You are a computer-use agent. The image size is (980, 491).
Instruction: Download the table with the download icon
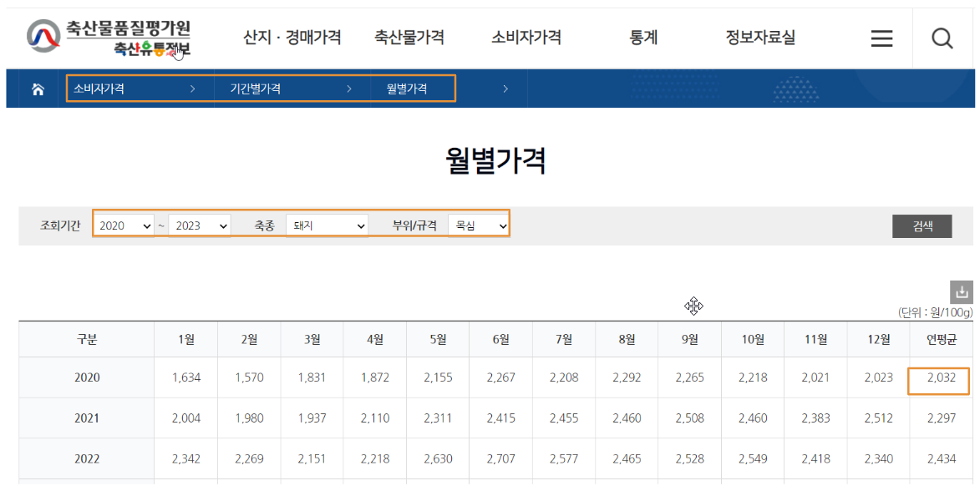click(x=962, y=291)
